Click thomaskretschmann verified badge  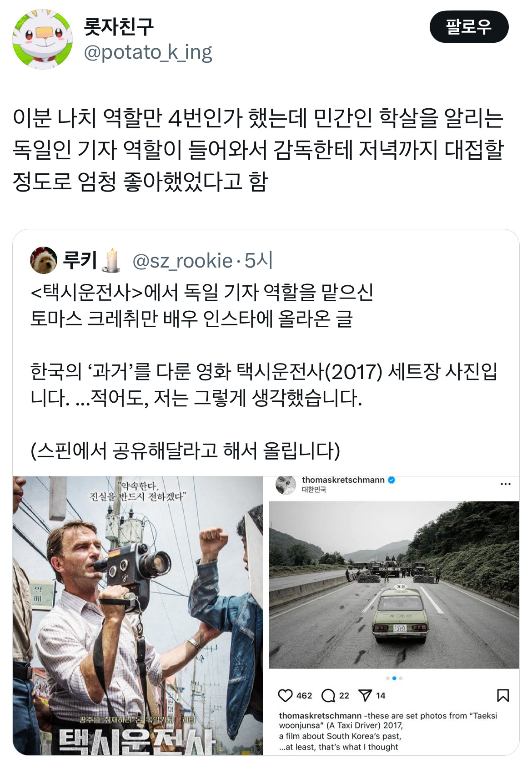click(391, 480)
